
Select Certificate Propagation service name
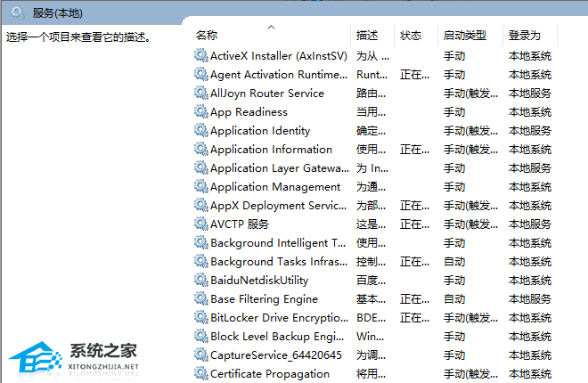click(270, 373)
